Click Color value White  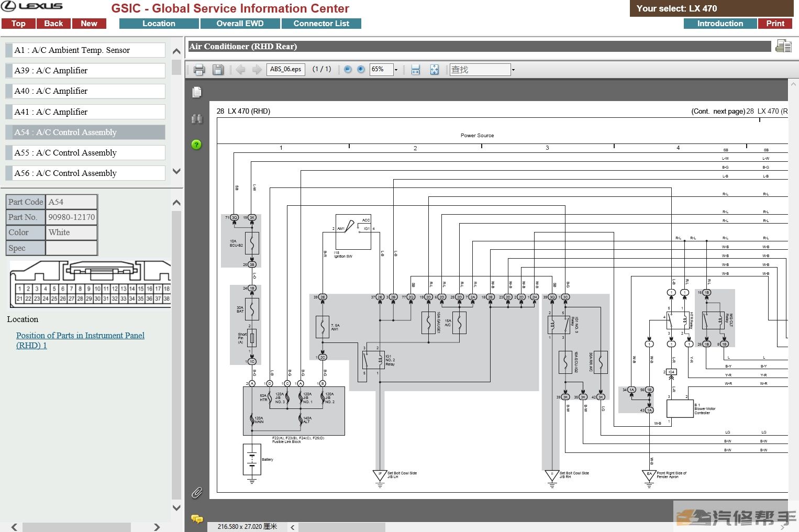pos(72,232)
